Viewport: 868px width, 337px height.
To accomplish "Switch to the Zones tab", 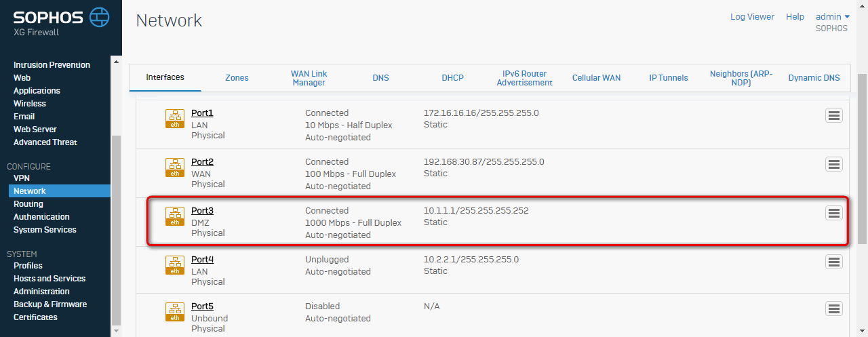I will tap(237, 78).
